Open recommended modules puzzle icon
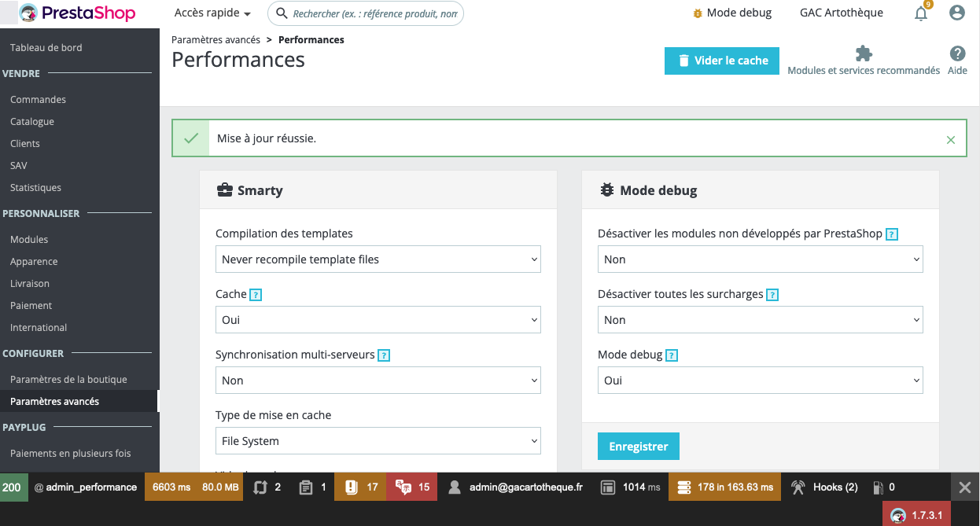Image resolution: width=980 pixels, height=526 pixels. pos(864,53)
